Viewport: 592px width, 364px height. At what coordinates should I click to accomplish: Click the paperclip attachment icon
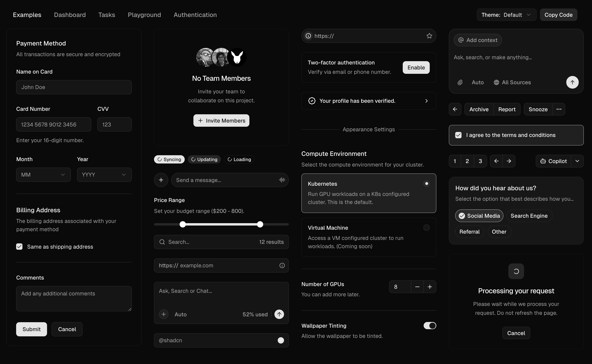460,82
